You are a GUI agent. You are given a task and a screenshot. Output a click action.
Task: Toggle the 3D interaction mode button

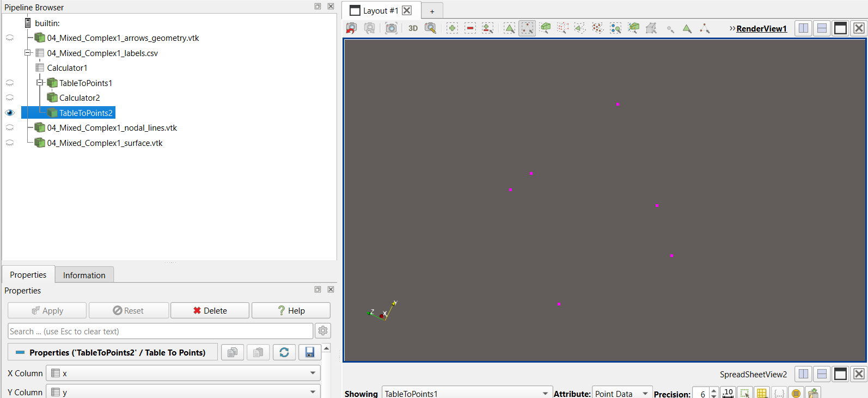click(x=413, y=28)
